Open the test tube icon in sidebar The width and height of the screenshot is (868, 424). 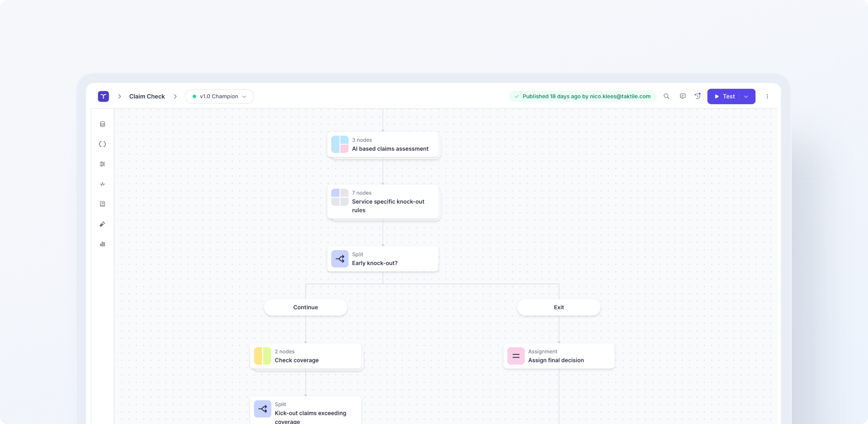(x=102, y=224)
